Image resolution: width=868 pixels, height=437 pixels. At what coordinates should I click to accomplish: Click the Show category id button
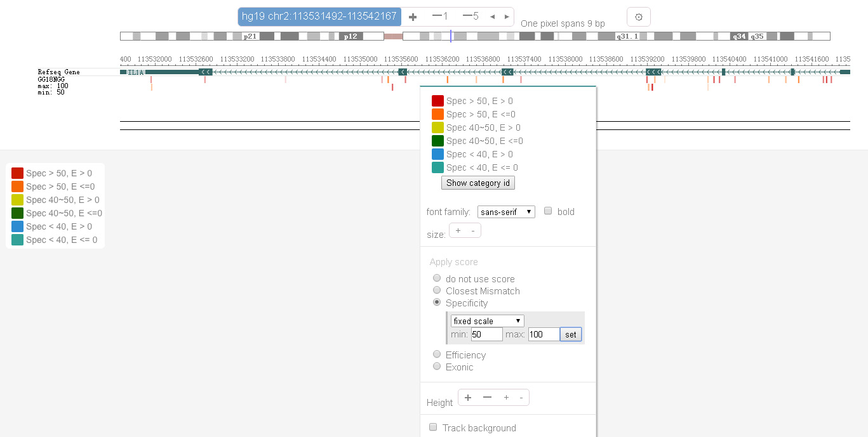point(477,183)
